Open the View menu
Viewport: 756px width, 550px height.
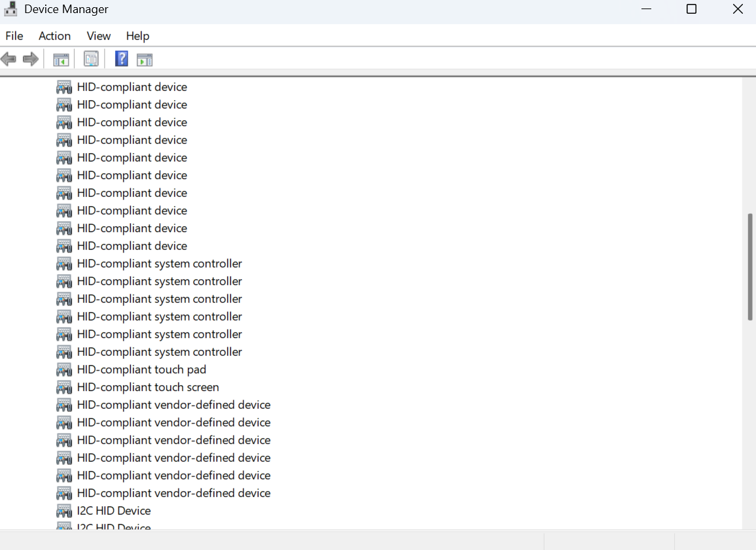(x=99, y=36)
